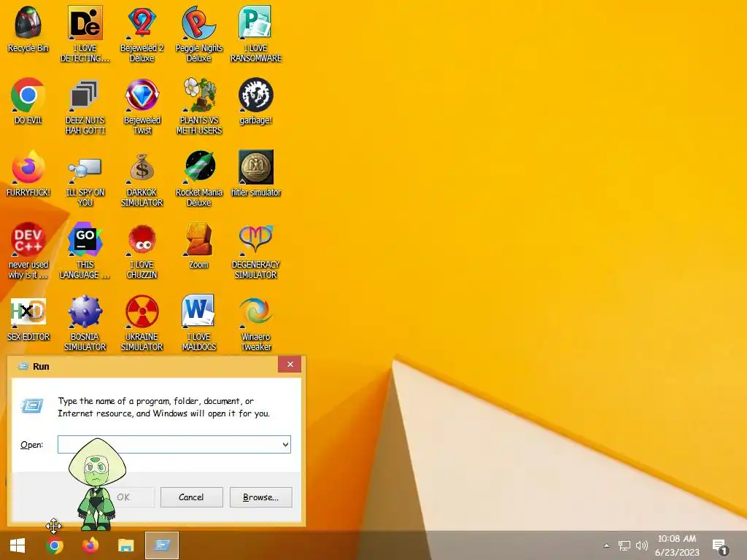Launch Firefox from the taskbar

click(90, 545)
